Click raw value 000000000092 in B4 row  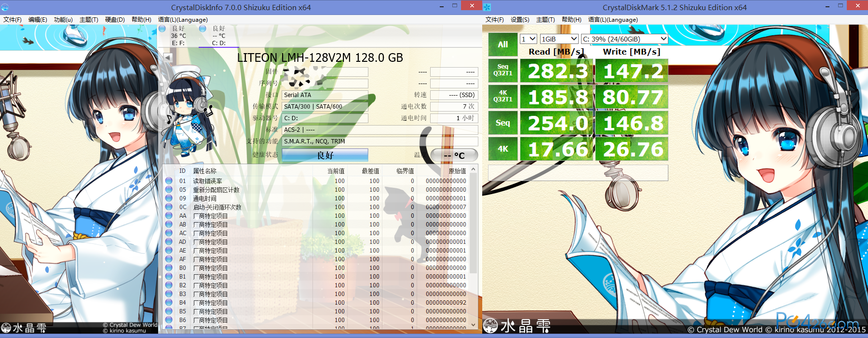[446, 303]
